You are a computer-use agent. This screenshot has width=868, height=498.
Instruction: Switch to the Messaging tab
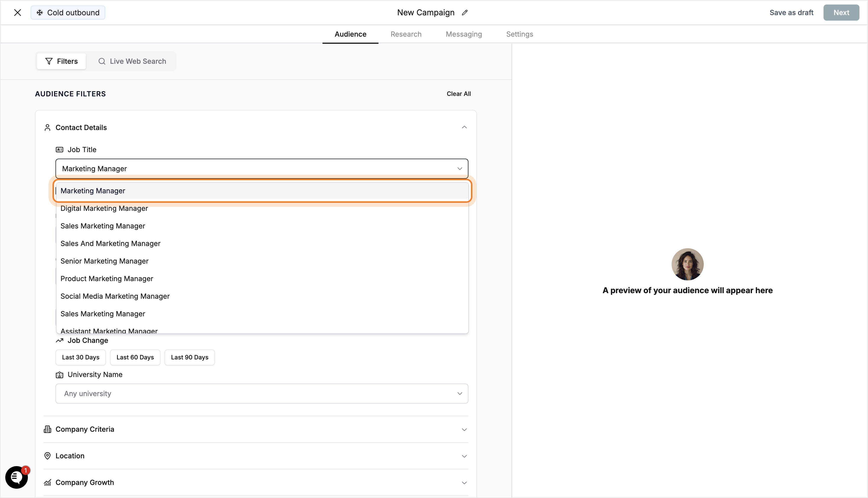pos(464,34)
